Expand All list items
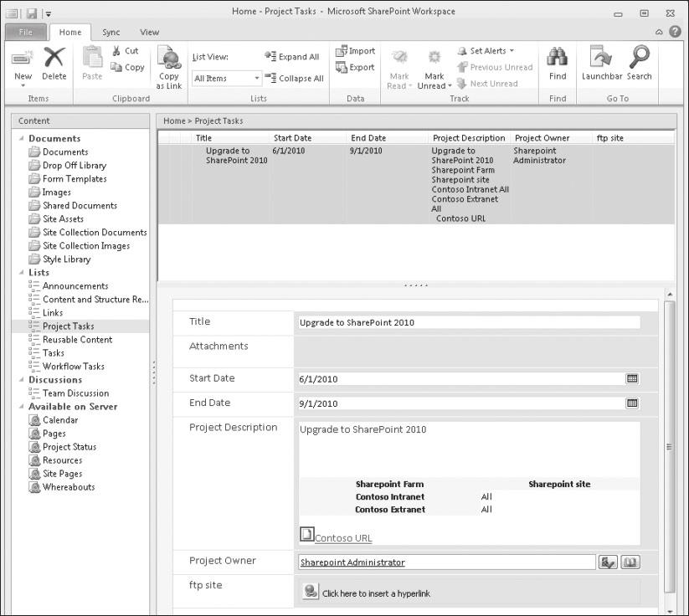 tap(292, 57)
